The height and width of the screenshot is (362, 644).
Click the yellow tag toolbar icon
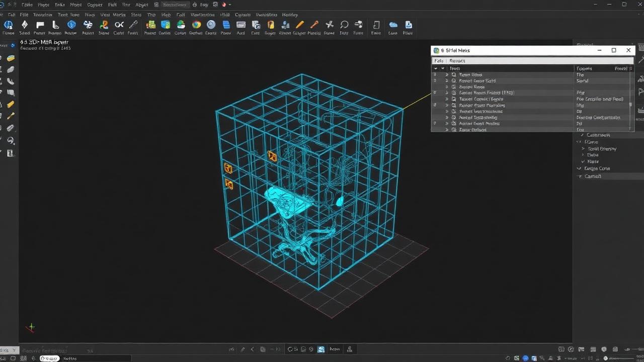(x=271, y=25)
